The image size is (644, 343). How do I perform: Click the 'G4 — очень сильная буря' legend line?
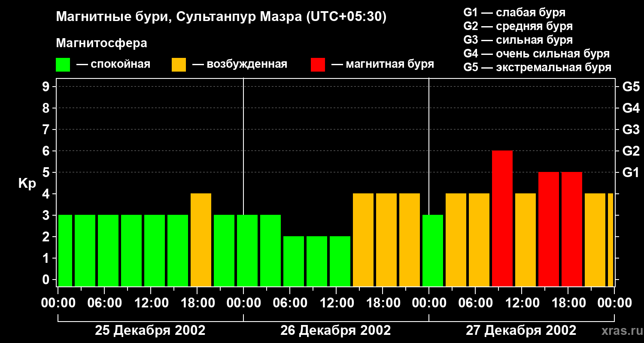point(537,54)
